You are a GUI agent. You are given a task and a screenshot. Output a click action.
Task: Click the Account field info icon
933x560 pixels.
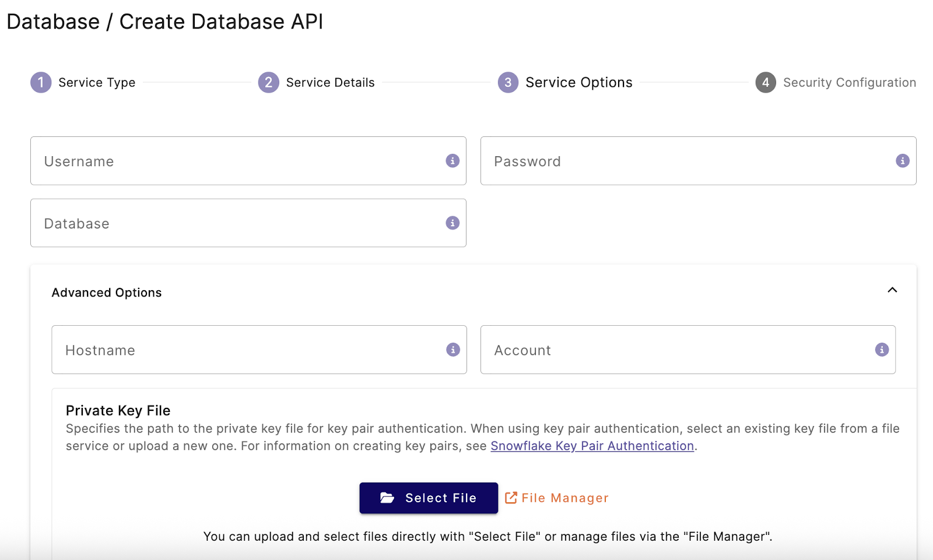[882, 350]
